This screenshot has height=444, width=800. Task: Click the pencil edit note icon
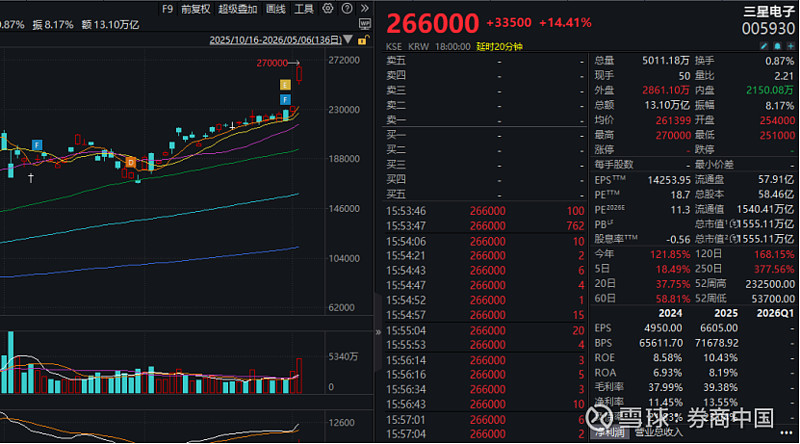(x=764, y=46)
